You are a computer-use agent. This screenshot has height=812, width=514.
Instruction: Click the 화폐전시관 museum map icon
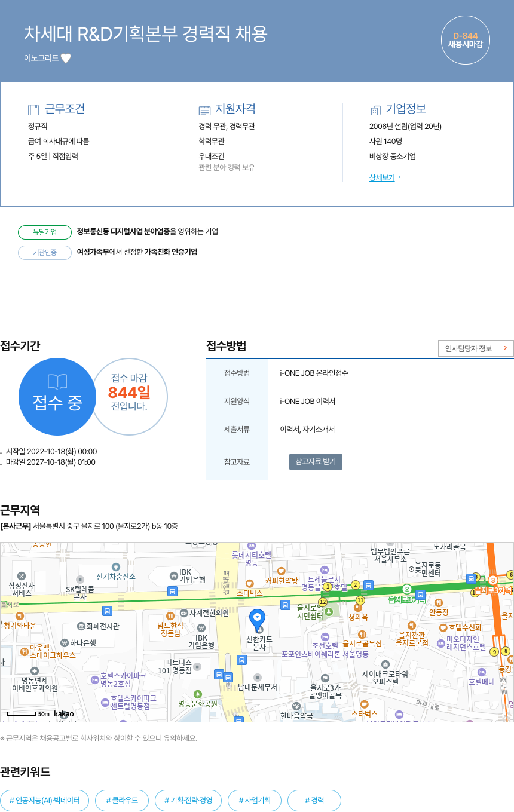[x=81, y=626]
